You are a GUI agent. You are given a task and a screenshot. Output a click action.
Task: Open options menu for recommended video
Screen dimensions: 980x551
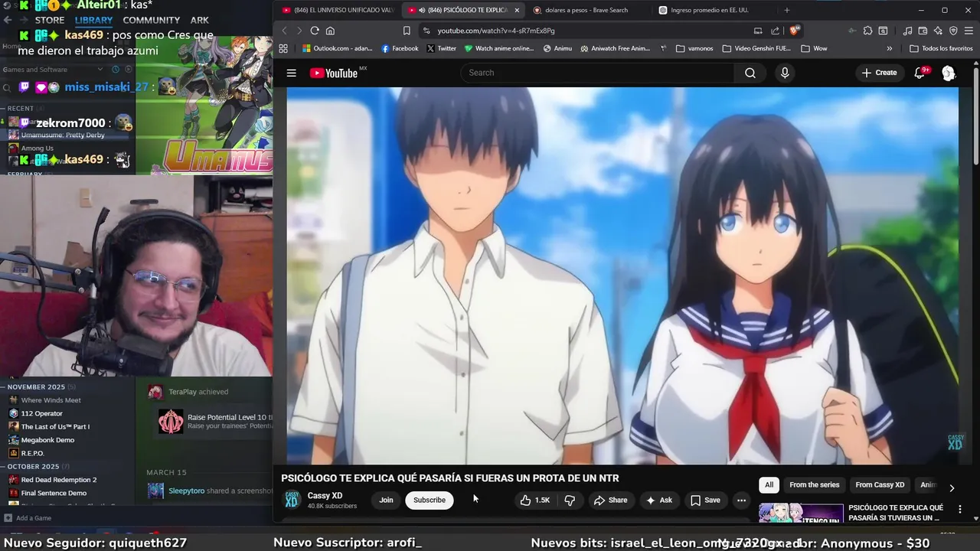[959, 509]
